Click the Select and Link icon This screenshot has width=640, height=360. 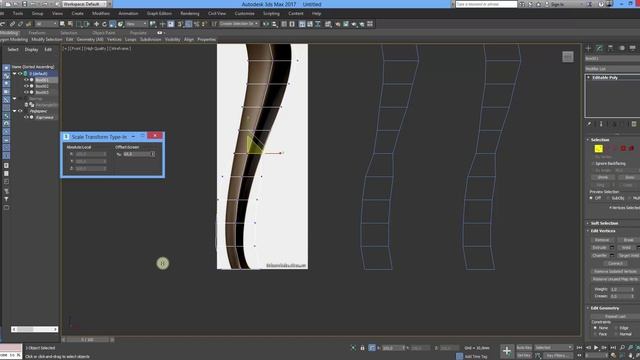pyautogui.click(x=12, y=24)
